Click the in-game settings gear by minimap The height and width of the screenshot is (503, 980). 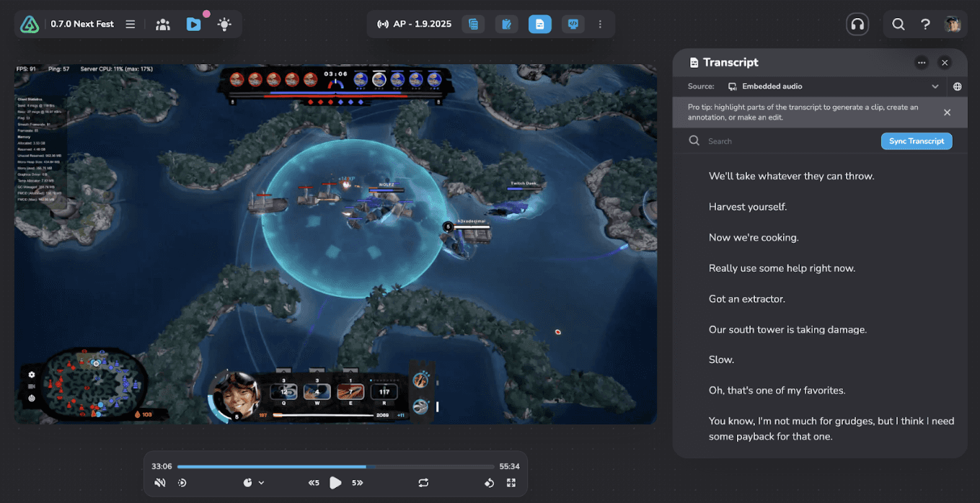tap(32, 375)
